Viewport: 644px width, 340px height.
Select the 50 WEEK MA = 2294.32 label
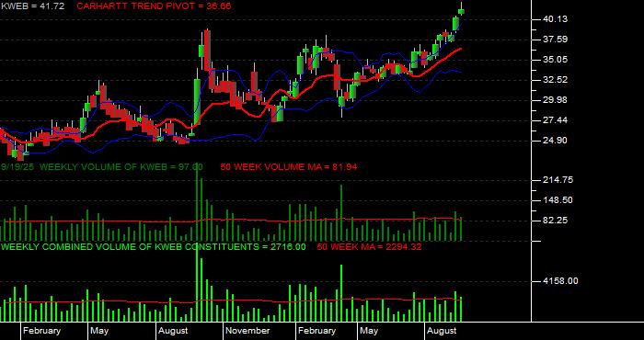coord(369,247)
